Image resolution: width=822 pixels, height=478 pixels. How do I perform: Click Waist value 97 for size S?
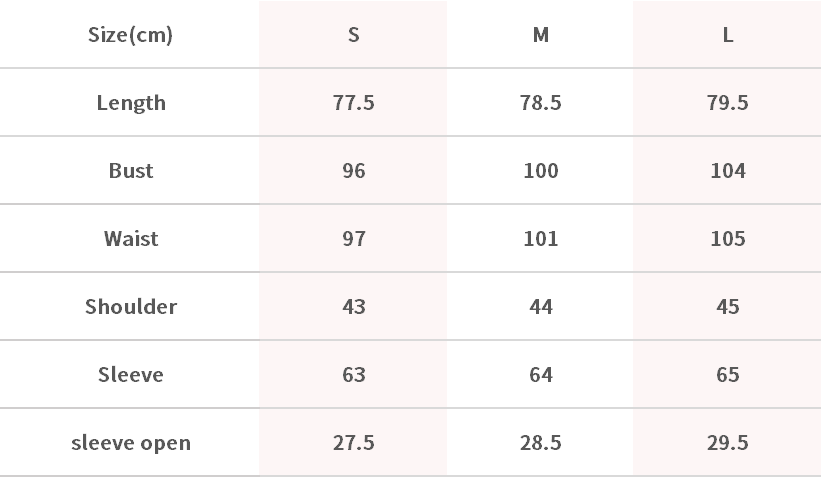tap(353, 239)
